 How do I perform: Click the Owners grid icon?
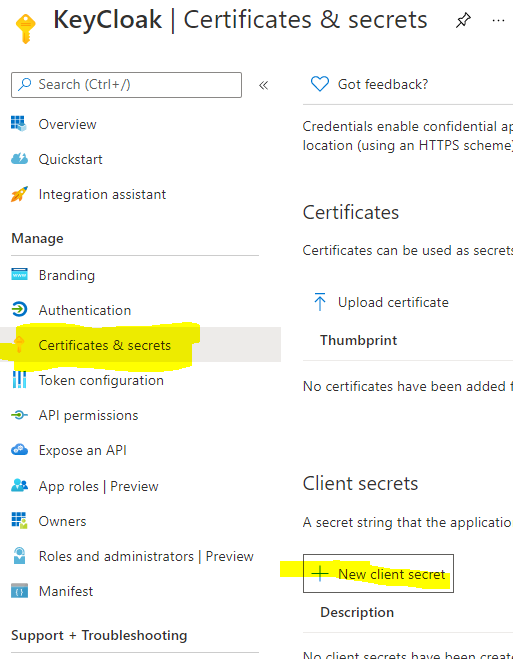pos(19,521)
